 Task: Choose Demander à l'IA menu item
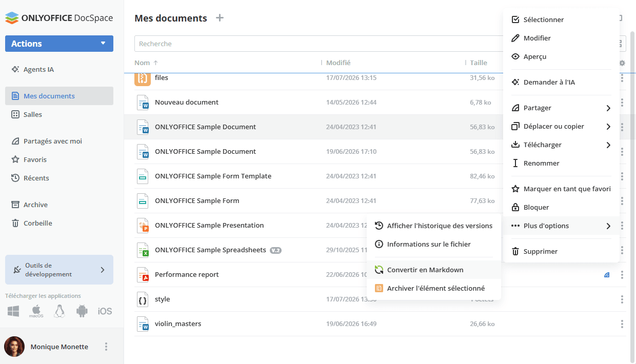[x=561, y=82]
